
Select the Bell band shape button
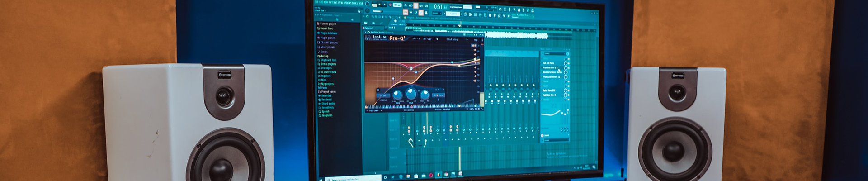[383, 95]
